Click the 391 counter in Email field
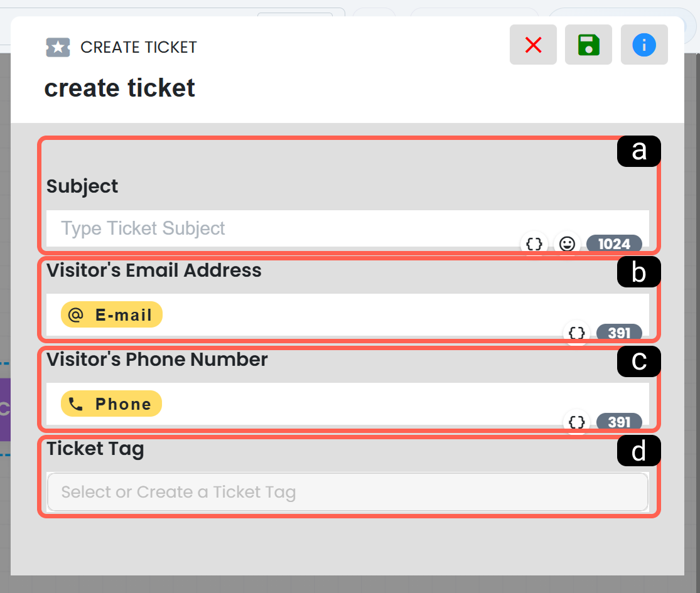Viewport: 700px width, 593px height. click(x=619, y=333)
